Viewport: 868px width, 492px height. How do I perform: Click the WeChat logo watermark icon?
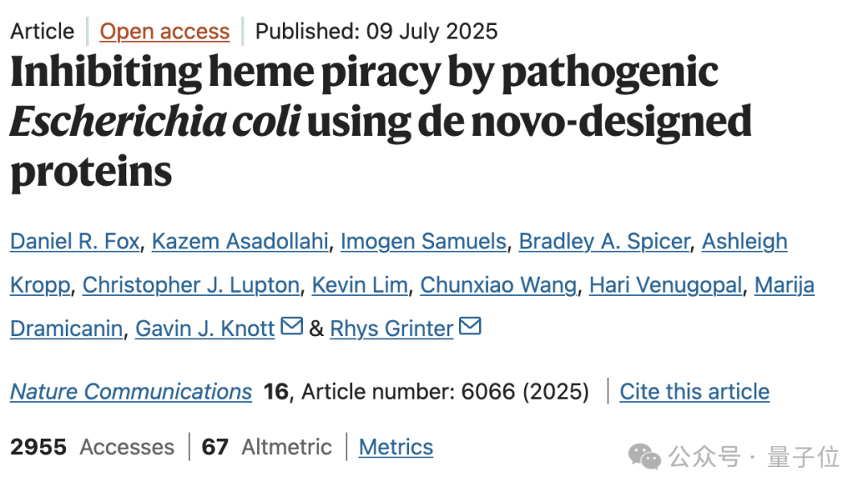point(645,457)
